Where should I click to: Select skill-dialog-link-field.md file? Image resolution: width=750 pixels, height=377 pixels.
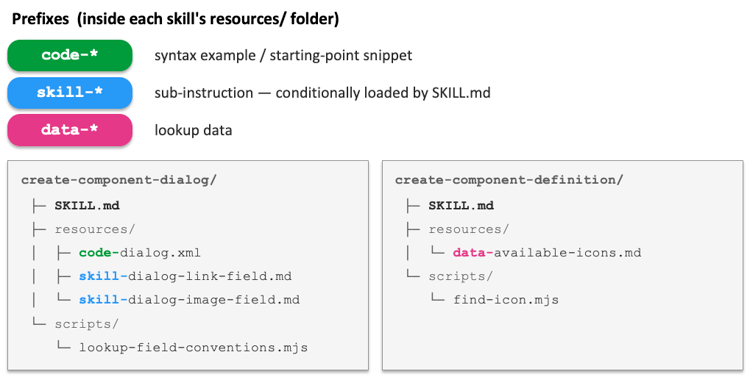click(185, 276)
